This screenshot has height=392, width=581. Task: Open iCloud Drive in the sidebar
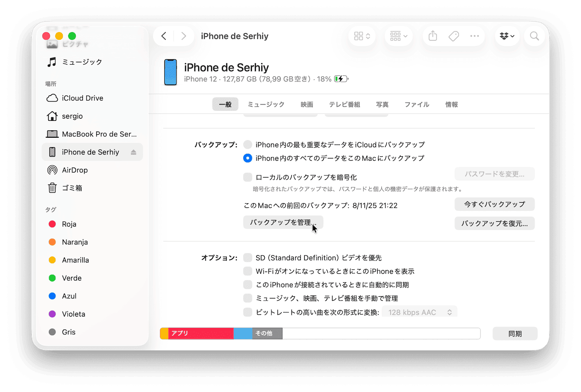click(92, 98)
